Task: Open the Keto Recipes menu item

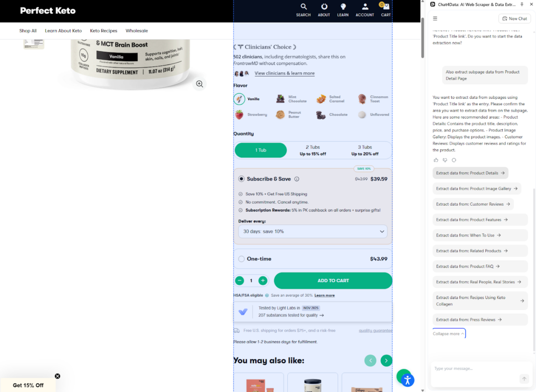Action: tap(103, 30)
